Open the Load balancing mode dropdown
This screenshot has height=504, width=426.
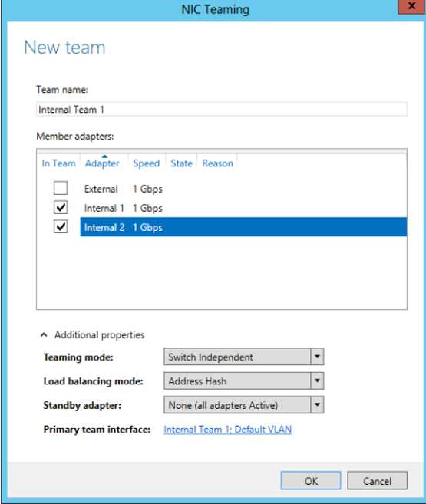(244, 381)
